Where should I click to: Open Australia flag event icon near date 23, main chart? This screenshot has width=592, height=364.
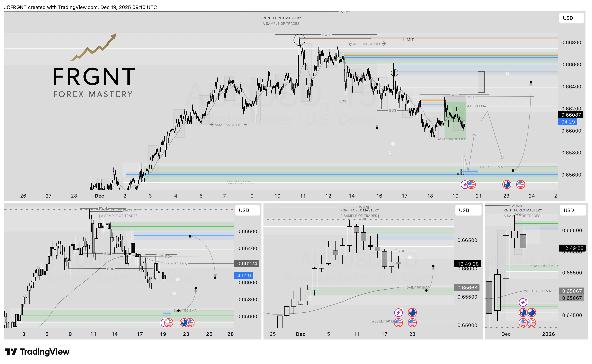[x=507, y=185]
